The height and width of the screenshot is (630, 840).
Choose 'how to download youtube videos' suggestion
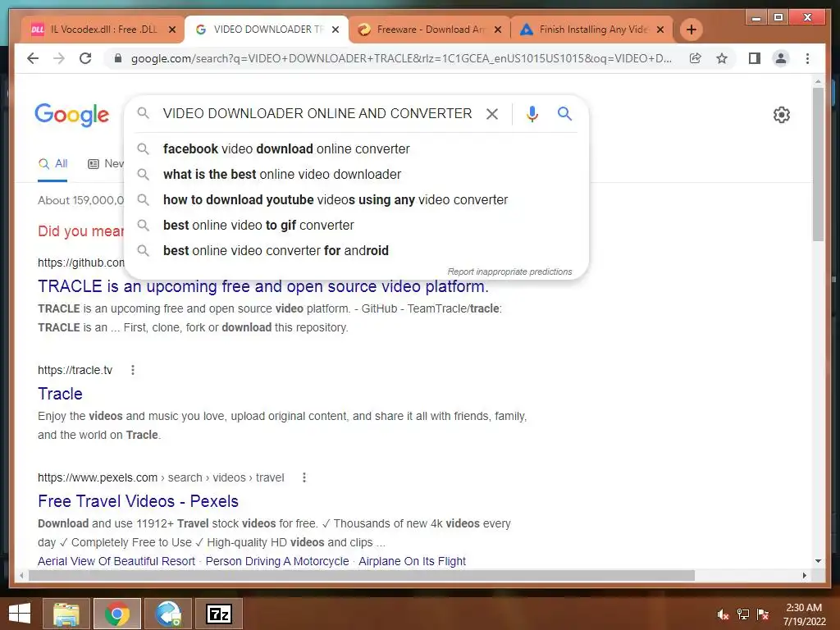[356, 200]
